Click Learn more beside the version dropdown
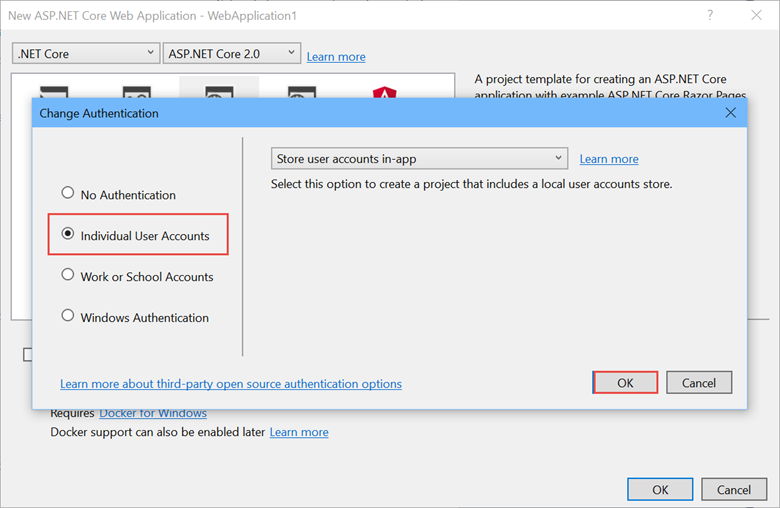This screenshot has width=780, height=508. pos(336,57)
